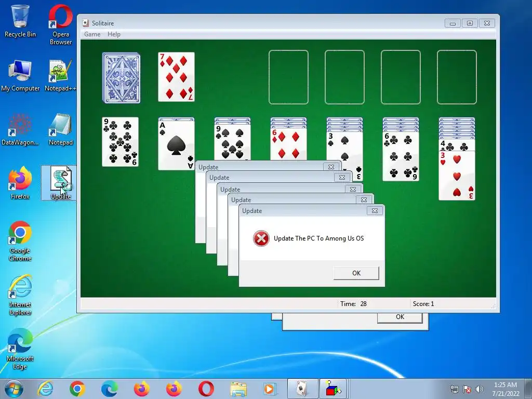Click the first empty foundation slot
The width and height of the screenshot is (532, 399).
pos(288,77)
